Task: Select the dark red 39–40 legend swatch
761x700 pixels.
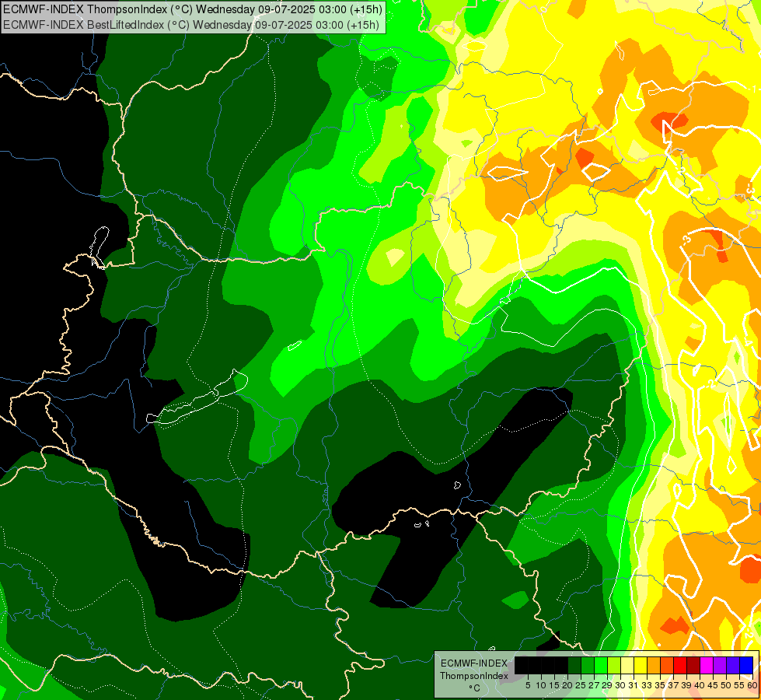Action: tap(693, 665)
